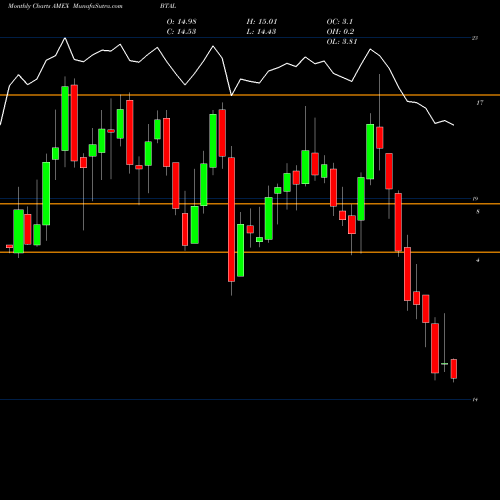
Task: Click the 'Monthly Charts AMEX' title text
Action: click(x=38, y=6)
